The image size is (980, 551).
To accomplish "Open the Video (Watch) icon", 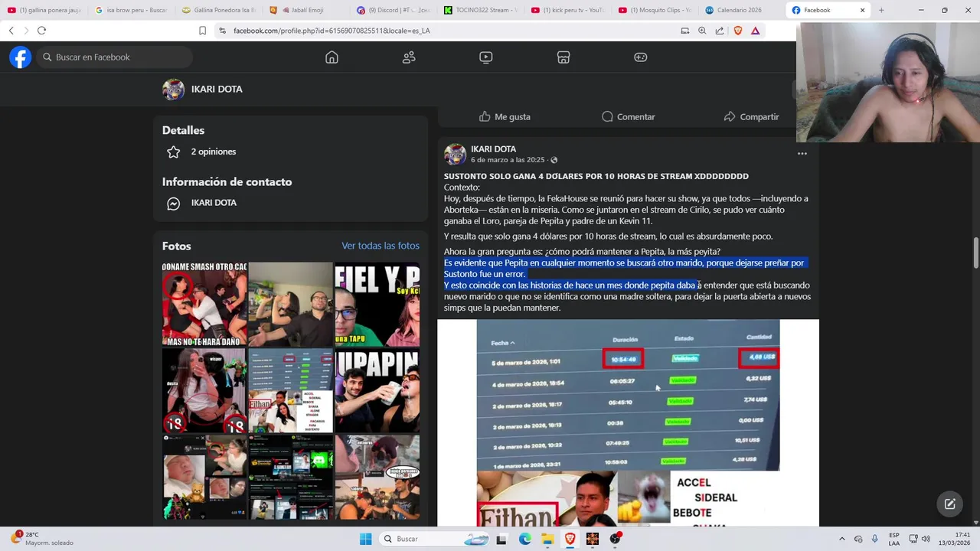I will point(486,57).
